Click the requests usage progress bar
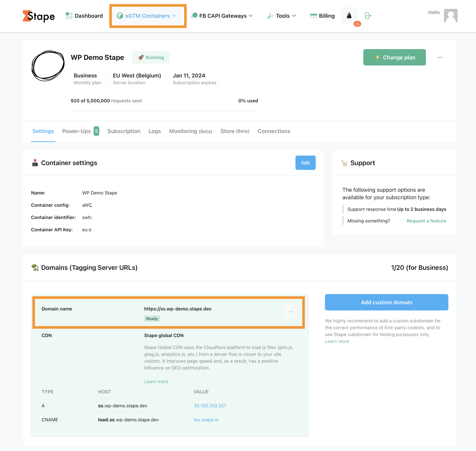 [x=164, y=111]
